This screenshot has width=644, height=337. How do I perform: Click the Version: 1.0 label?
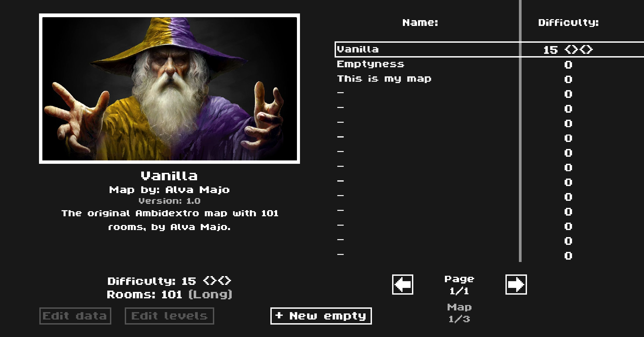[169, 201]
